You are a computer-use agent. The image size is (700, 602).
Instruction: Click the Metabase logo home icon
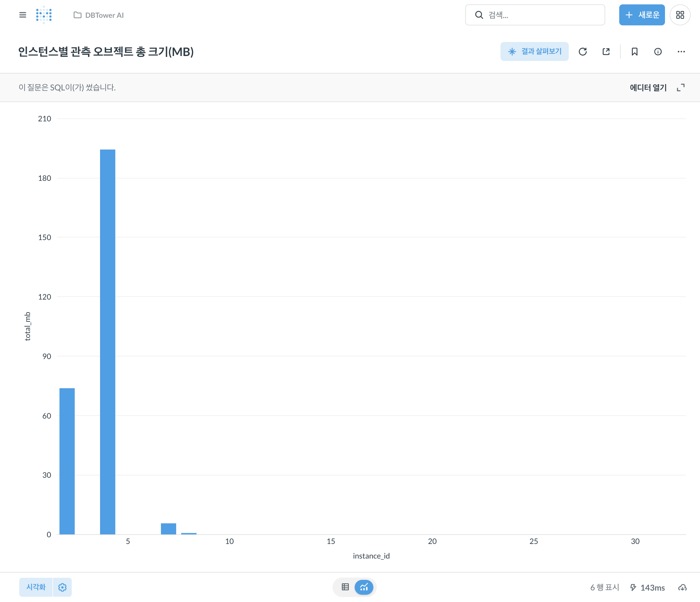click(44, 15)
